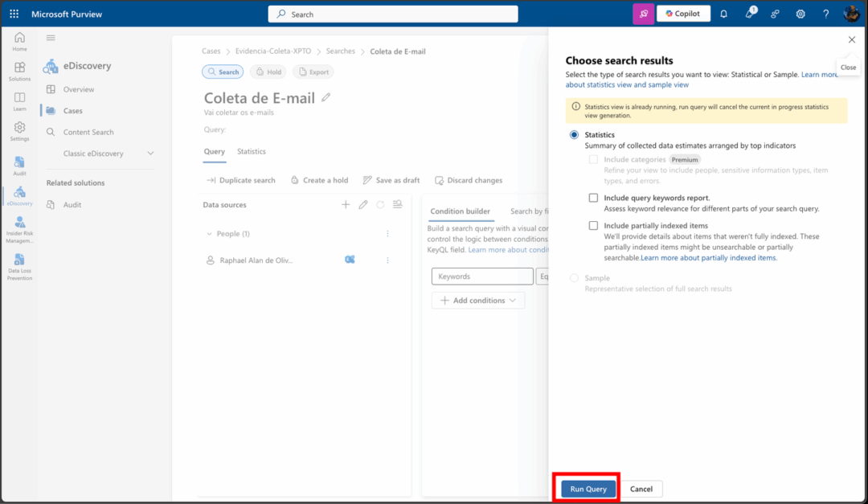This screenshot has height=504, width=868.
Task: Click the Hold pill button
Action: coord(268,72)
